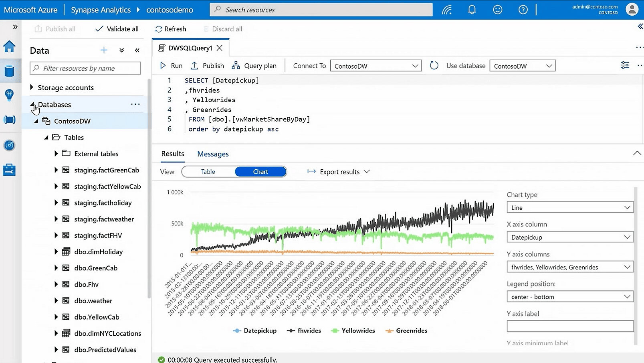Switch to the Messages tab

213,154
